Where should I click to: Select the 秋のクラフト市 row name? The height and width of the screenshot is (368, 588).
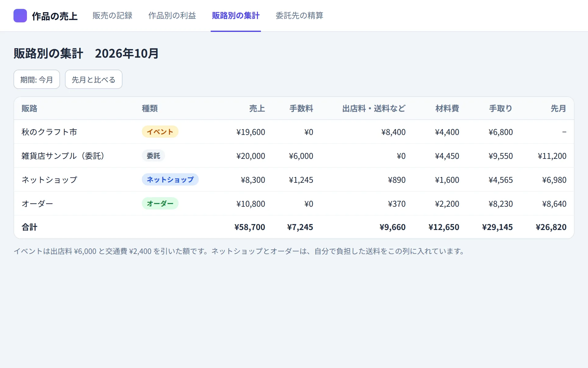click(x=49, y=132)
